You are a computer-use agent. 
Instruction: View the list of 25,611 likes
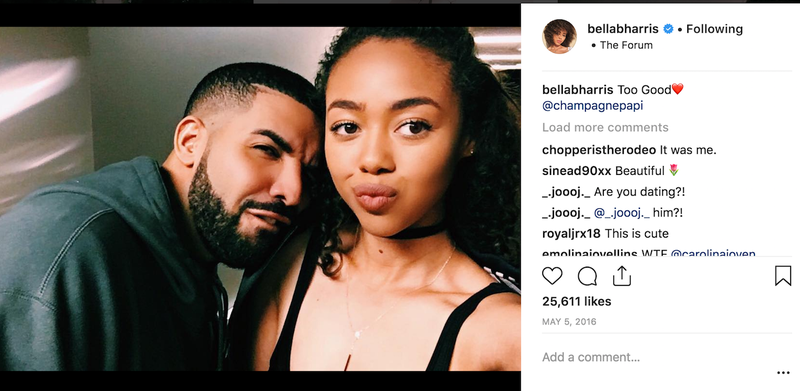point(577,302)
